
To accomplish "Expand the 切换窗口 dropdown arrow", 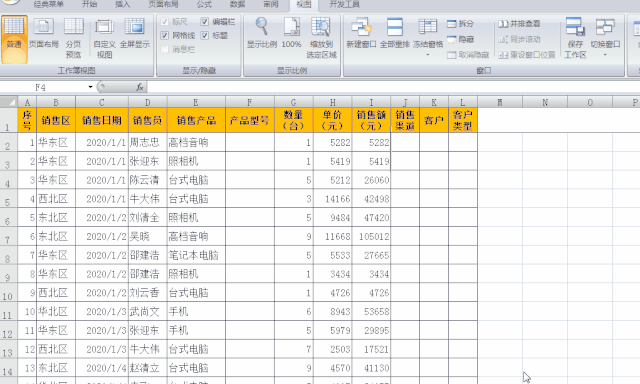I will point(605,55).
